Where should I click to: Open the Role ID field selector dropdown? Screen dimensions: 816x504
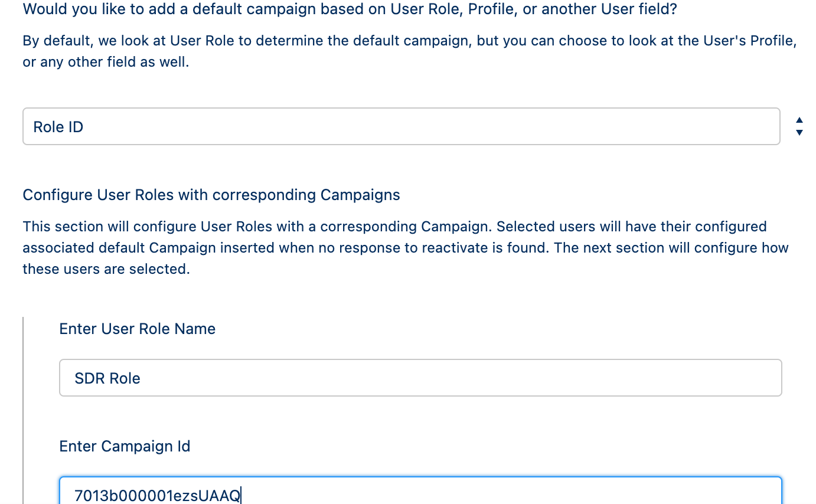pyautogui.click(x=402, y=126)
